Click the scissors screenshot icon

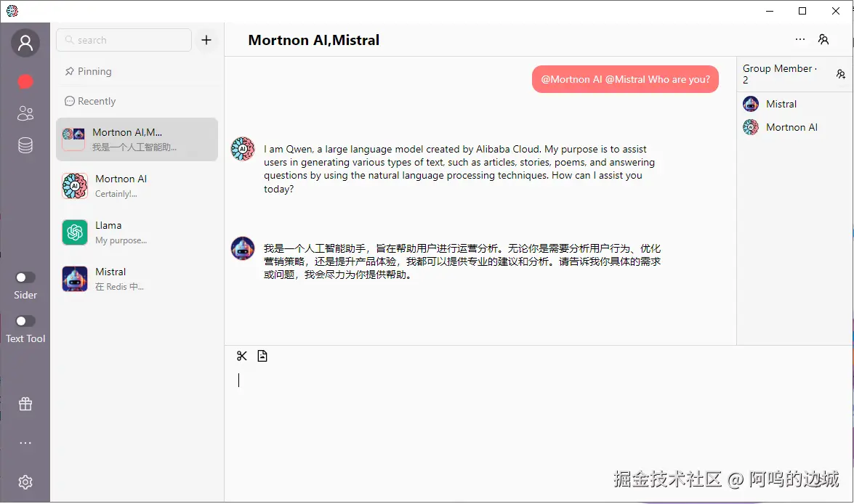click(x=242, y=356)
